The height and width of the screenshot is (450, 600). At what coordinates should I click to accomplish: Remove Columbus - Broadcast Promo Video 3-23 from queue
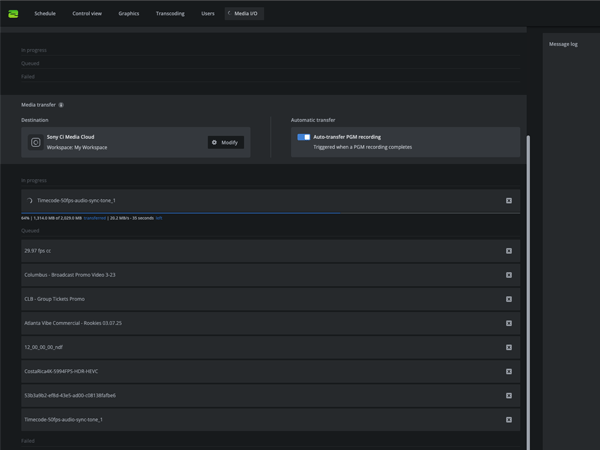point(509,275)
